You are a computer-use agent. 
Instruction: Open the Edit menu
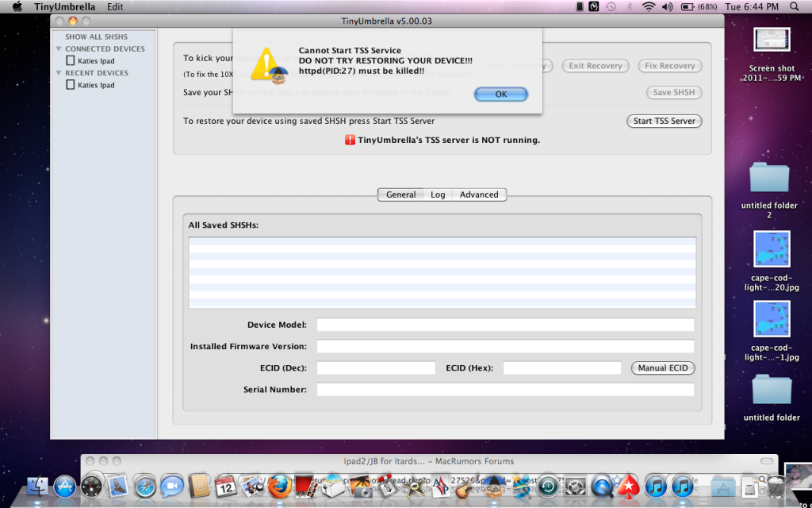click(x=115, y=6)
